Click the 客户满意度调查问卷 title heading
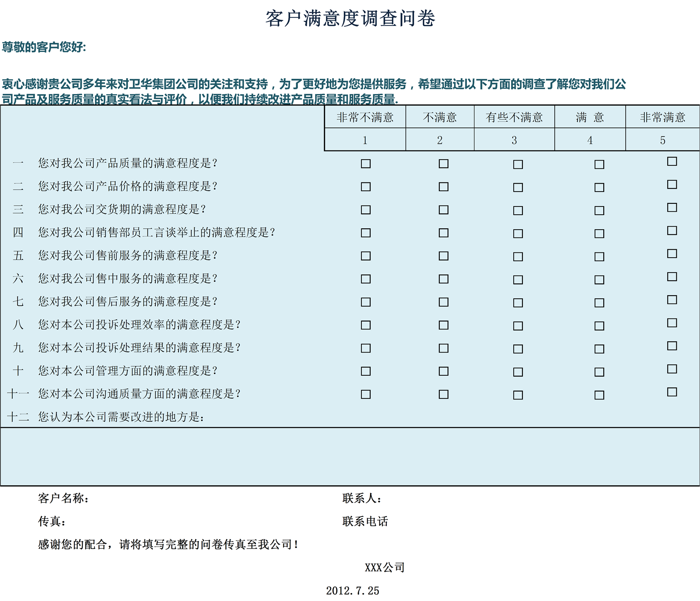This screenshot has height=601, width=700. click(x=350, y=19)
